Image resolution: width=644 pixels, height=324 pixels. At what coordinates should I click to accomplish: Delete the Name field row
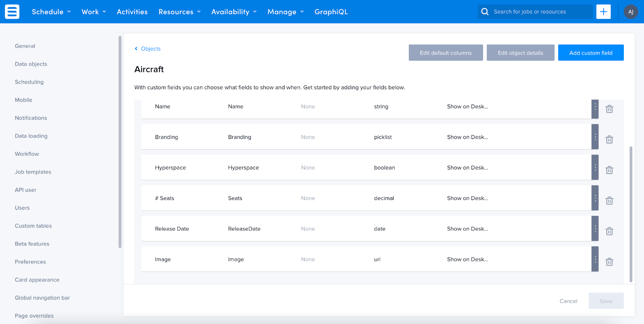point(609,109)
